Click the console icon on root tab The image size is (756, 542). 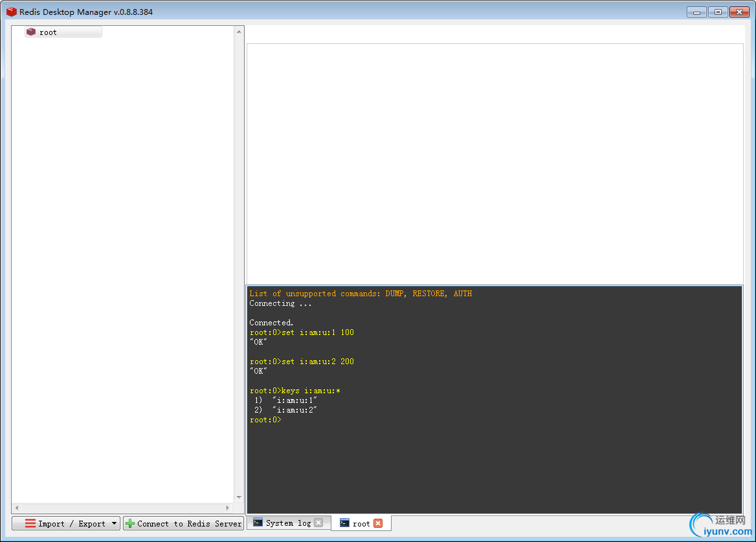click(344, 523)
